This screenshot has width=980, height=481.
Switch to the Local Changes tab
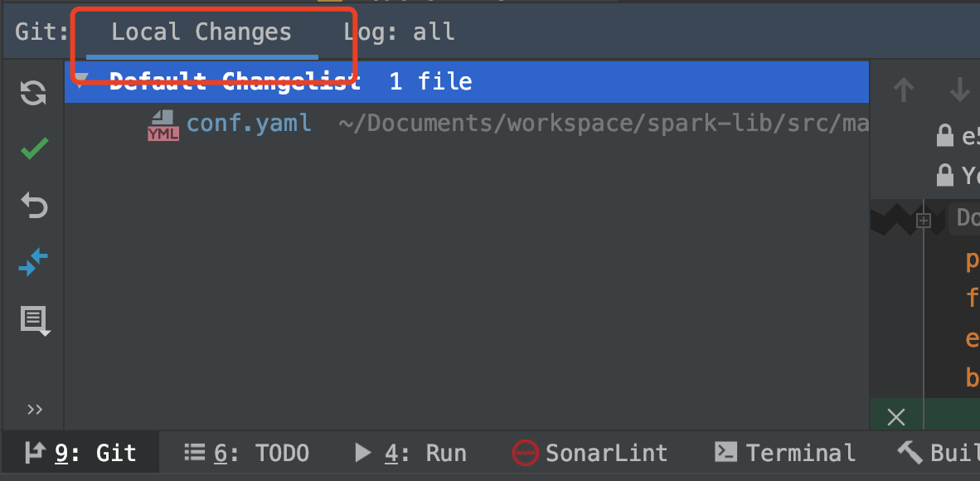pos(201,32)
